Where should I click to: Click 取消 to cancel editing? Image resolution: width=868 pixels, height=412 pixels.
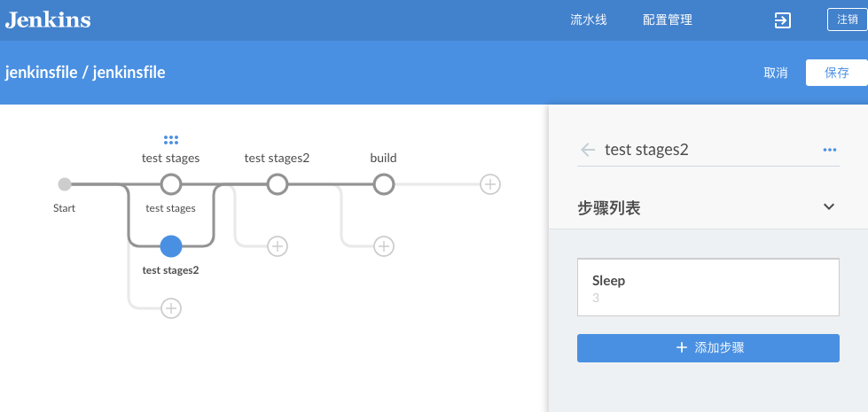coord(776,73)
